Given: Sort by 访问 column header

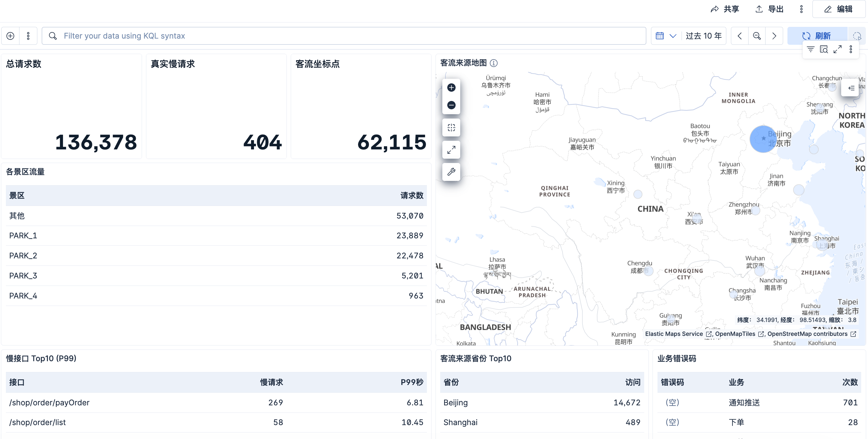Looking at the screenshot, I should (633, 383).
